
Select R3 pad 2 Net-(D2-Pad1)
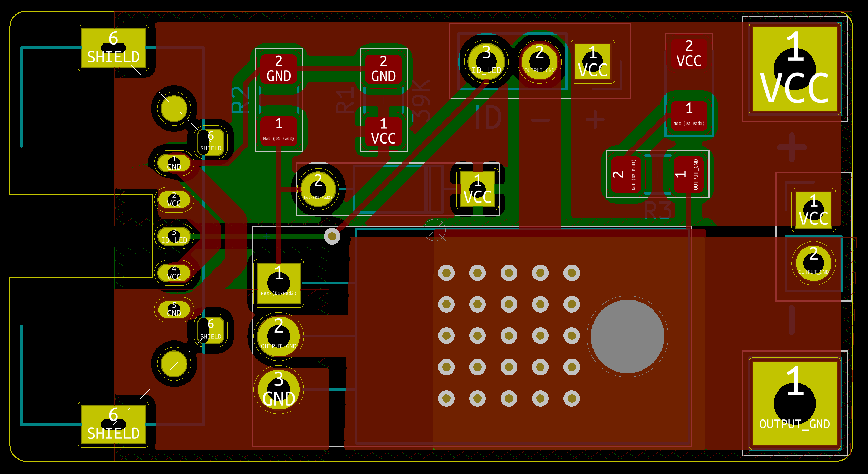pyautogui.click(x=626, y=175)
